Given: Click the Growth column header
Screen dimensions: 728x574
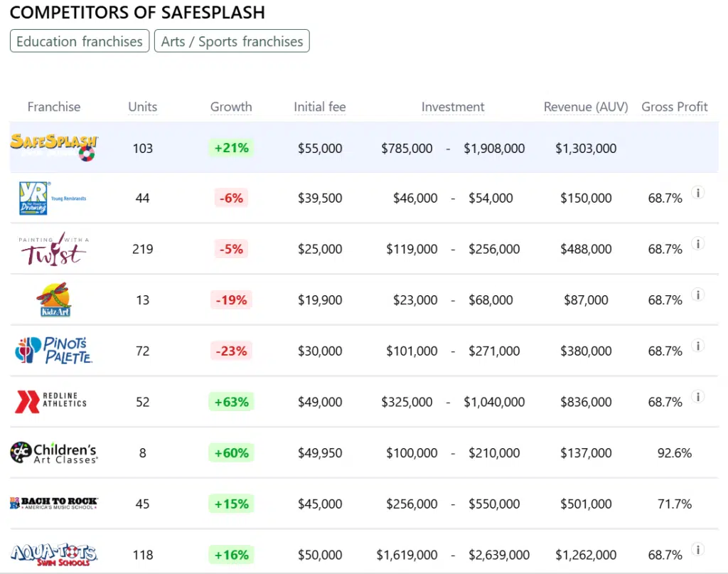Looking at the screenshot, I should pyautogui.click(x=231, y=107).
